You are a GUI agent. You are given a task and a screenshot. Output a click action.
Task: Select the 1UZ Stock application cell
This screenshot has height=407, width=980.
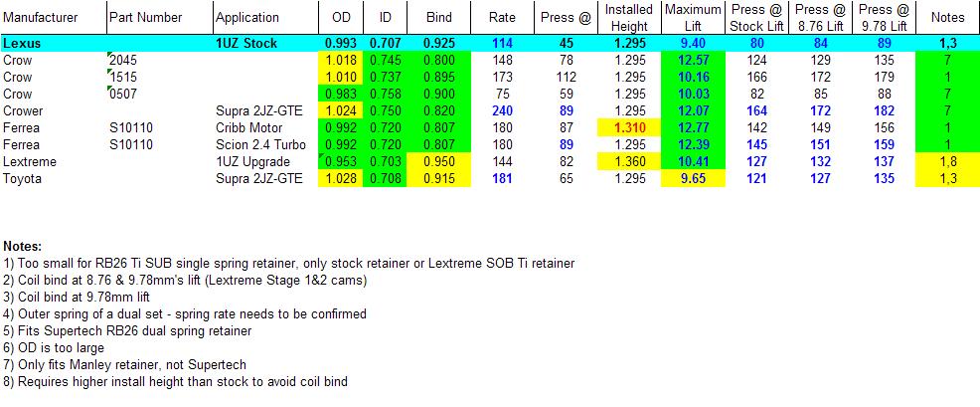click(265, 44)
